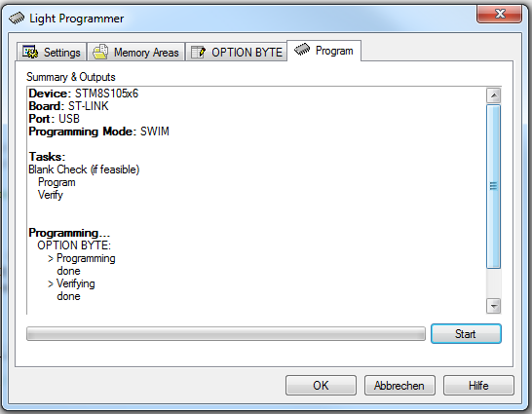Confirm with the OK button
This screenshot has width=532, height=414.
point(321,385)
